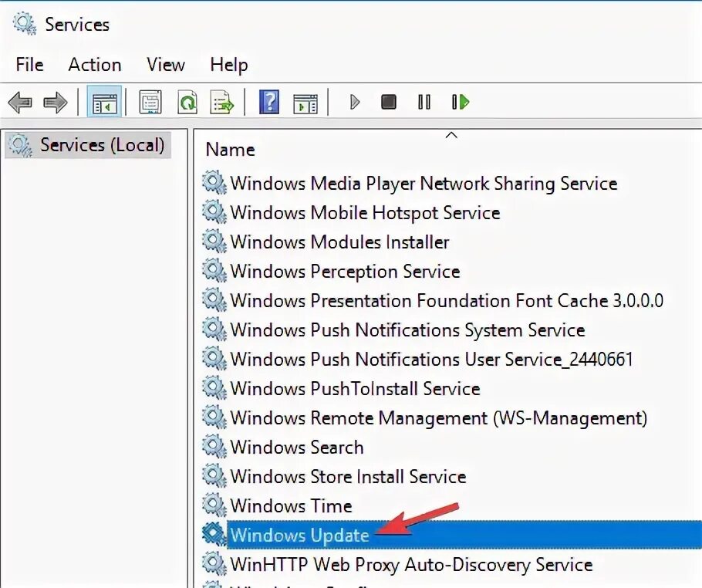Viewport: 702px width, 588px height.
Task: Sort services by the Name column header
Action: pos(230,149)
